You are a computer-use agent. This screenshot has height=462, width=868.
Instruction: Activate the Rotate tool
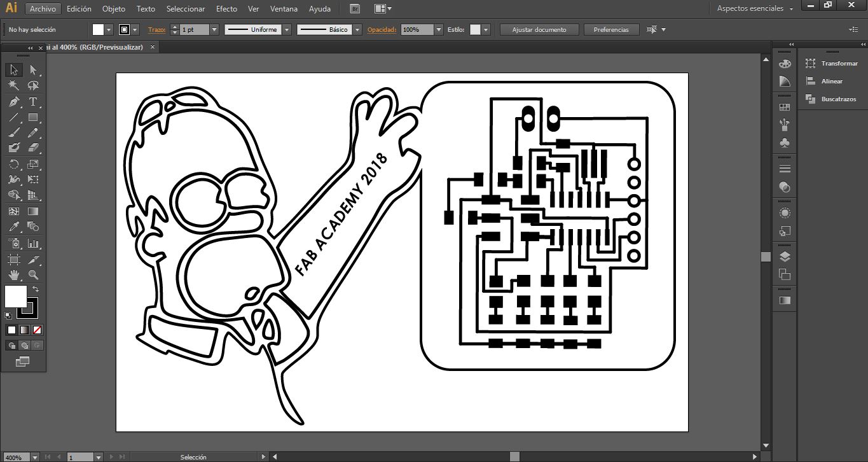13,164
